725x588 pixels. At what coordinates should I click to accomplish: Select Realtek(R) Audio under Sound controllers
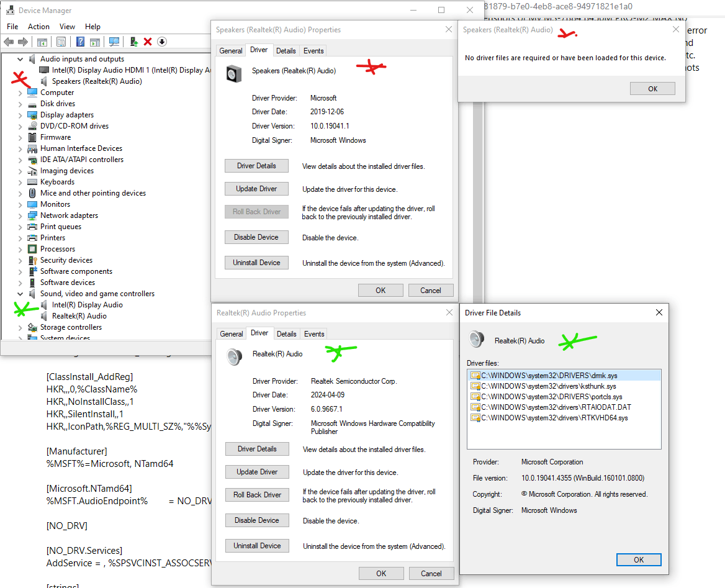pyautogui.click(x=79, y=316)
